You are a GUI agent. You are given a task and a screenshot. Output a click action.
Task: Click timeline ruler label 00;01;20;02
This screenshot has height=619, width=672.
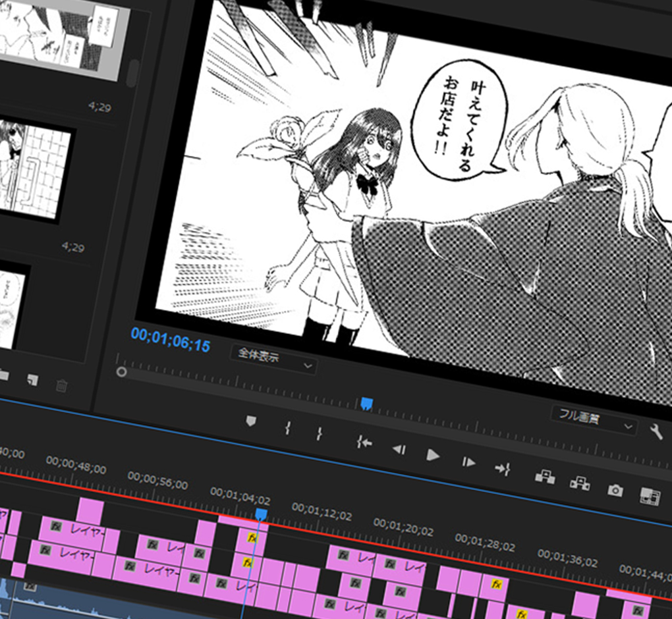403,527
